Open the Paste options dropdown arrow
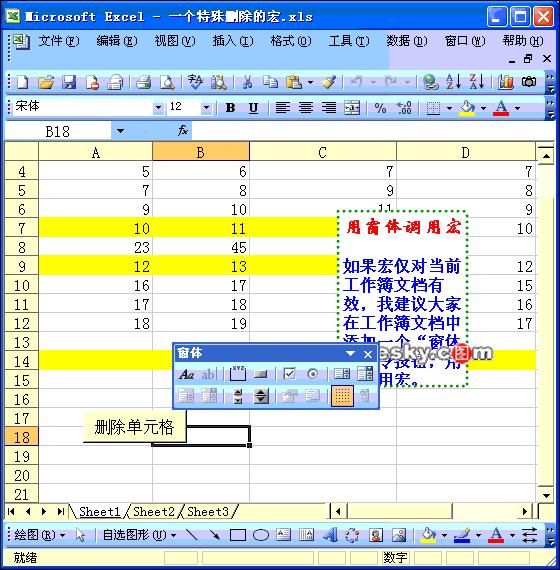560x570 pixels. [310, 83]
